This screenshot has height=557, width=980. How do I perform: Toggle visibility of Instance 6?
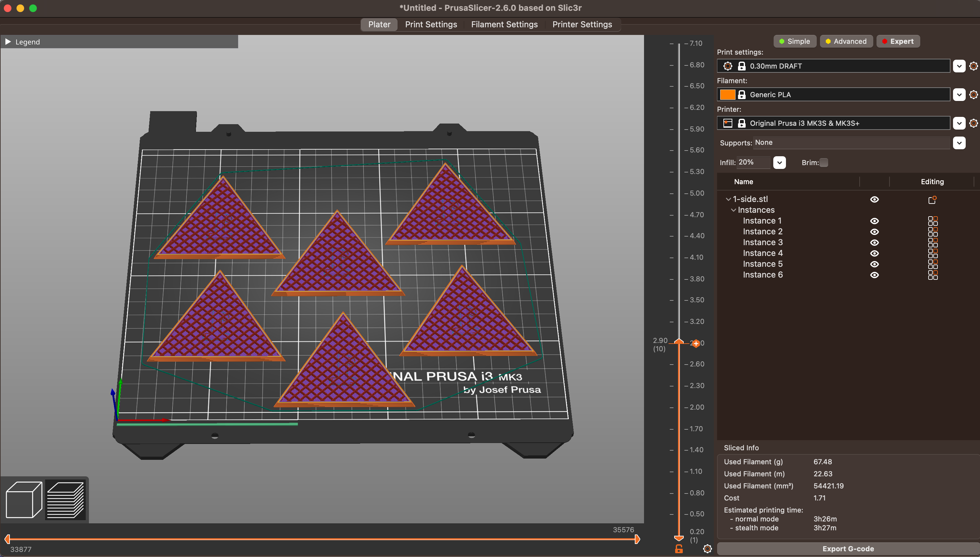874,274
